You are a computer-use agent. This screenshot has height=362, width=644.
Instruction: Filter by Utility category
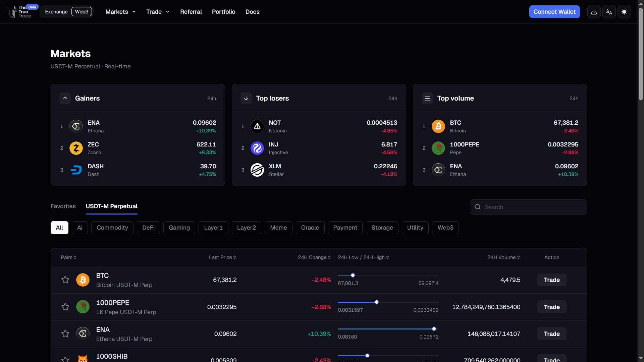(415, 228)
